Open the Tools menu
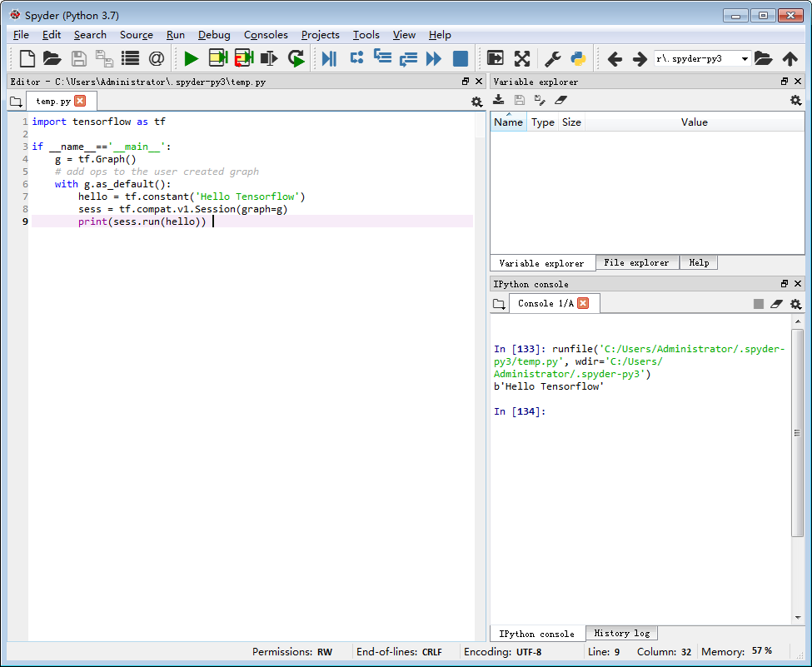Viewport: 812px width, 667px height. 366,35
